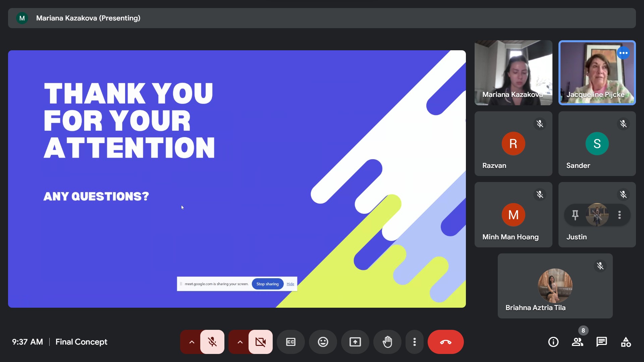Viewport: 644px width, 362px height.
Task: Open Justin's tile more options menu
Action: (620, 215)
